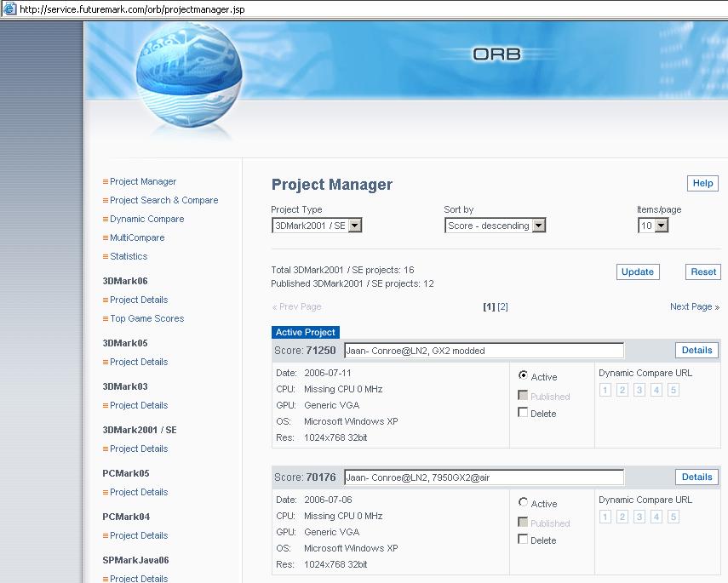
Task: Toggle Published checkbox for score 71250 project
Action: point(523,395)
